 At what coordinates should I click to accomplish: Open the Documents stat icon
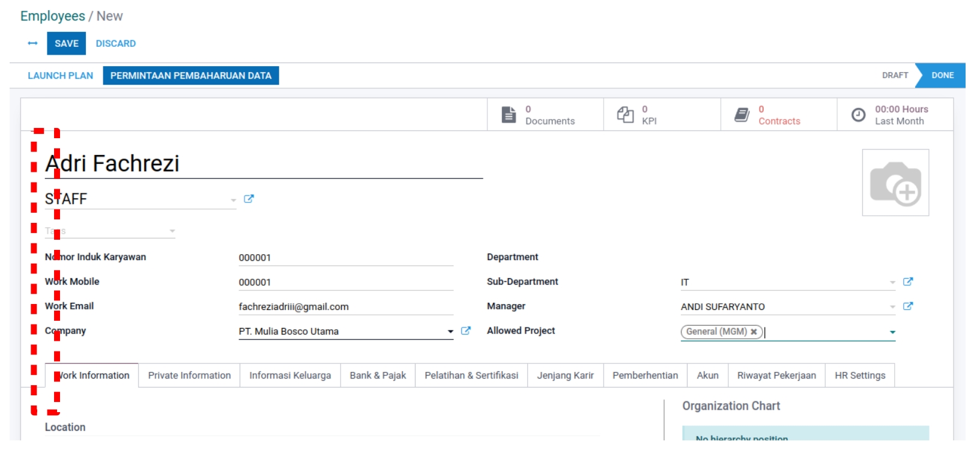[509, 115]
